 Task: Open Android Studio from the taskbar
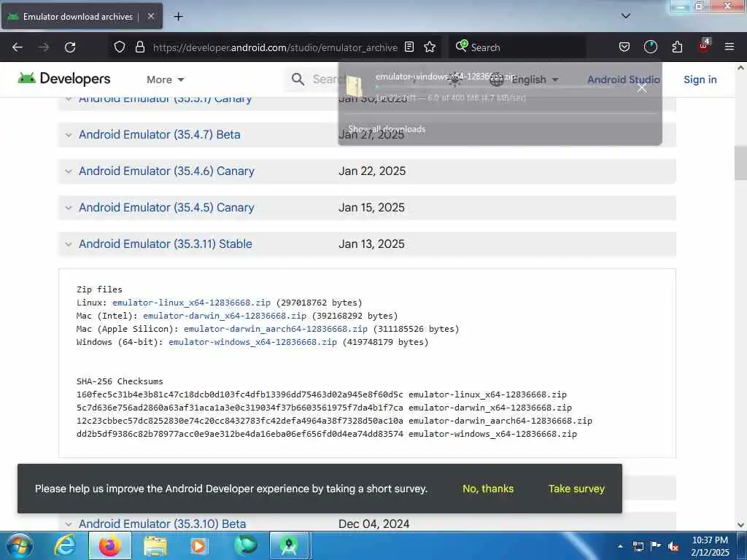coord(289,546)
